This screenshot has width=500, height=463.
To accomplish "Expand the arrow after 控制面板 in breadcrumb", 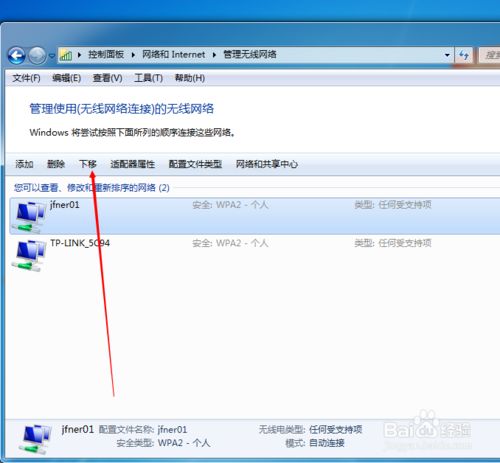I will [x=133, y=55].
